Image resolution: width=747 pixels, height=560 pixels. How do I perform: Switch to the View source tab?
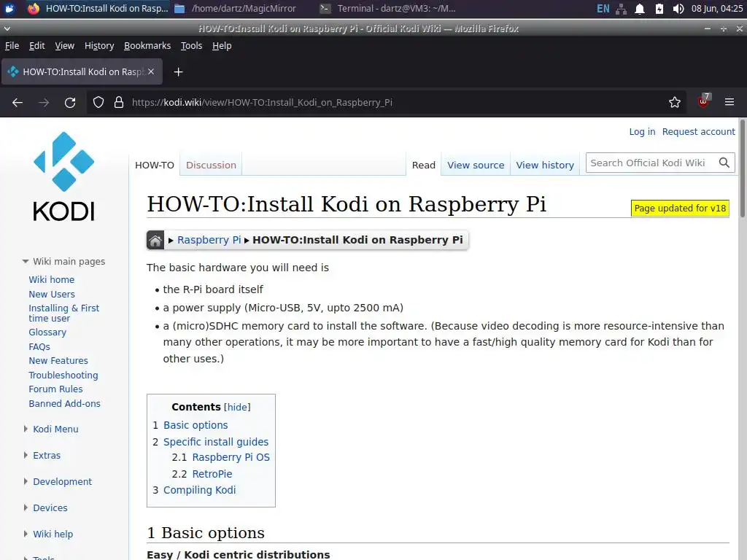pyautogui.click(x=476, y=165)
